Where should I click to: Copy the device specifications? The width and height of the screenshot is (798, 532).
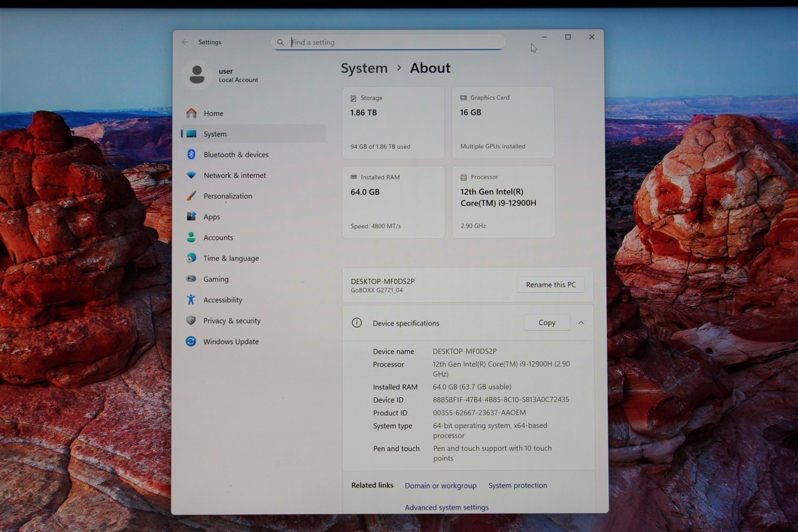pyautogui.click(x=547, y=323)
